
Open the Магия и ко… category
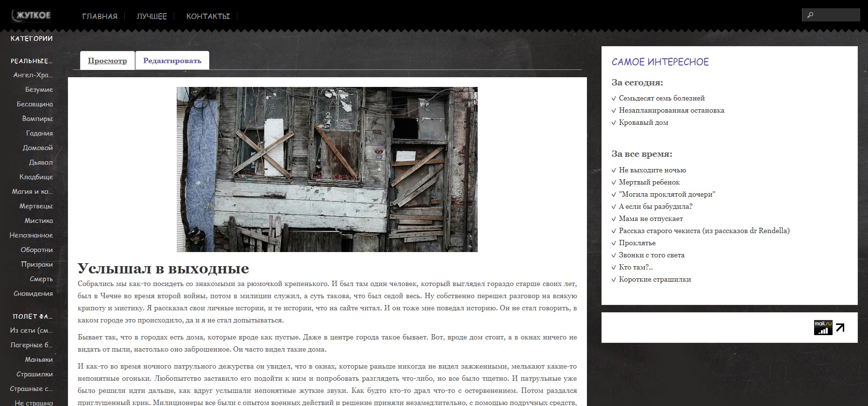[x=33, y=191]
